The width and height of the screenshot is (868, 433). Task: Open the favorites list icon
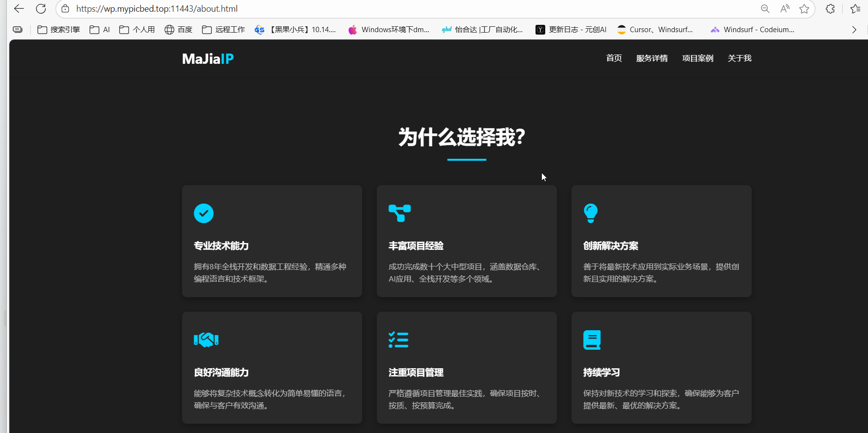pyautogui.click(x=855, y=9)
